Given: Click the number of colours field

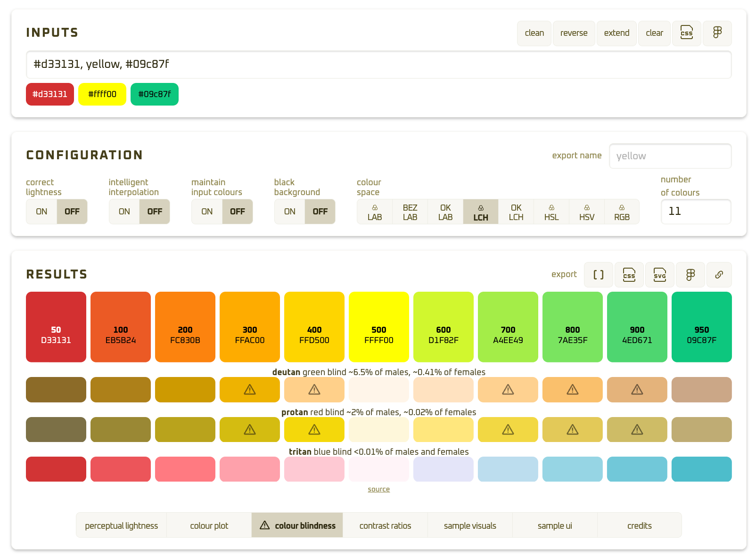Looking at the screenshot, I should 696,212.
